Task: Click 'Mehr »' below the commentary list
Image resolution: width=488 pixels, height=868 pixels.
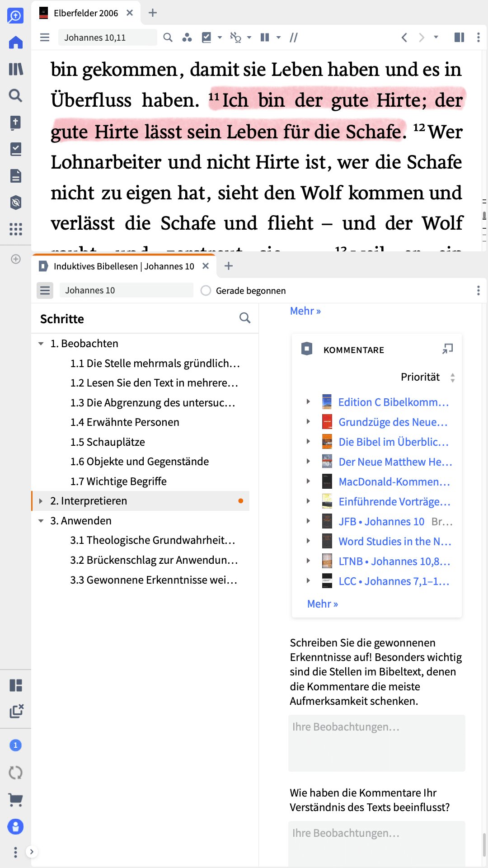Action: (x=323, y=604)
